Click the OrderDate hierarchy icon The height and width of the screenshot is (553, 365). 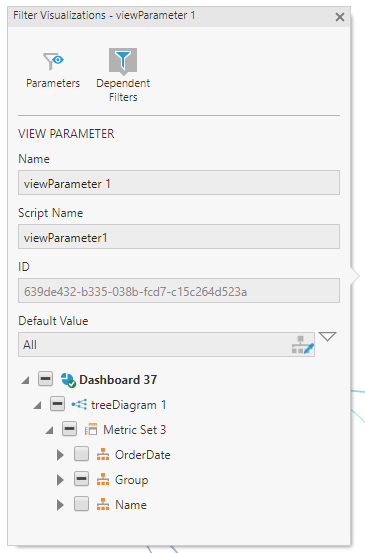pyautogui.click(x=103, y=454)
